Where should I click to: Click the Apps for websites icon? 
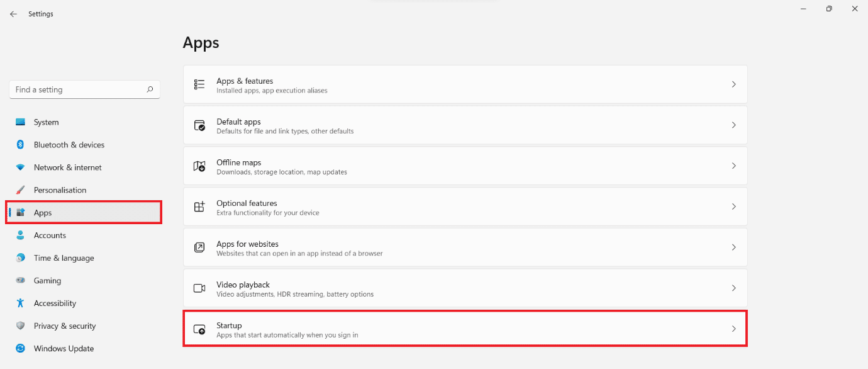[x=199, y=247]
